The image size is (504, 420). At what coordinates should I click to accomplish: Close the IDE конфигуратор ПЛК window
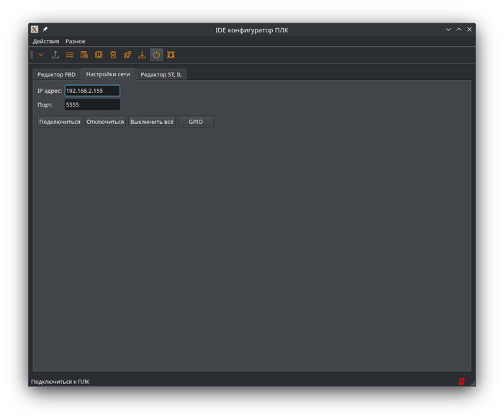[x=469, y=30]
